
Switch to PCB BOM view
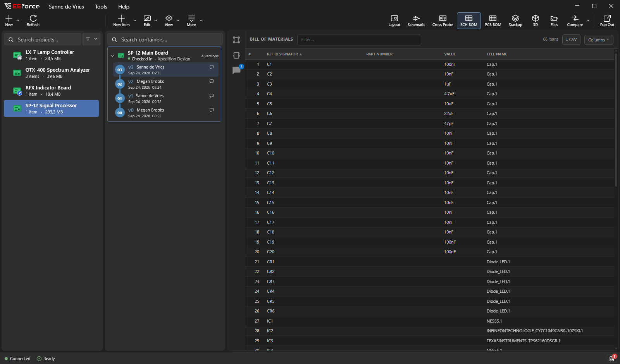(x=493, y=21)
